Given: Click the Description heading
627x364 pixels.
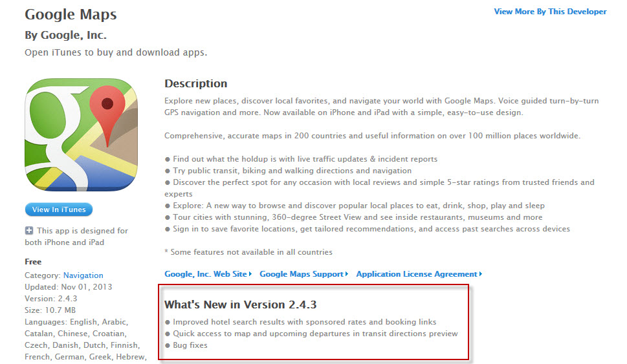Looking at the screenshot, I should [x=196, y=83].
